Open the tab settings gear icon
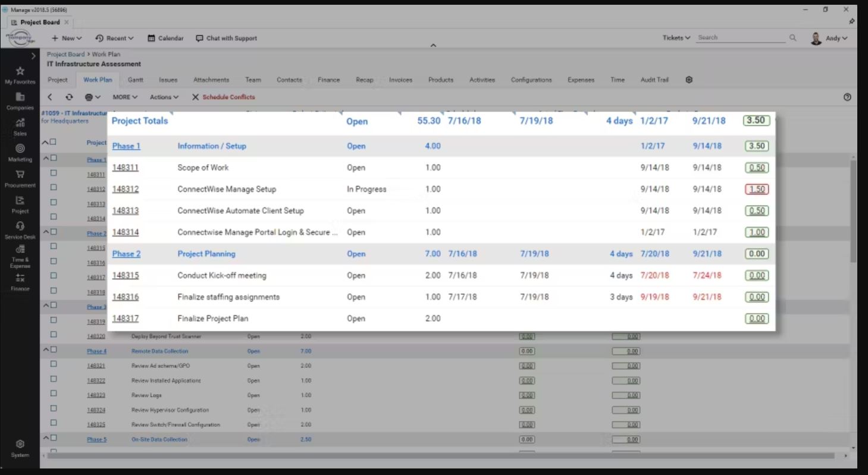This screenshot has height=475, width=868. click(x=689, y=80)
